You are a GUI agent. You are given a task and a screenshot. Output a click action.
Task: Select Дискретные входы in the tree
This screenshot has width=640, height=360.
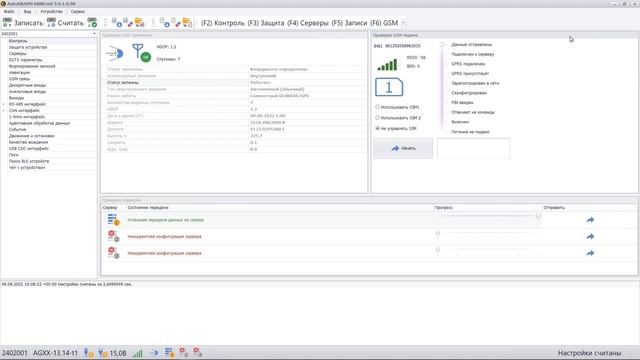click(x=27, y=85)
